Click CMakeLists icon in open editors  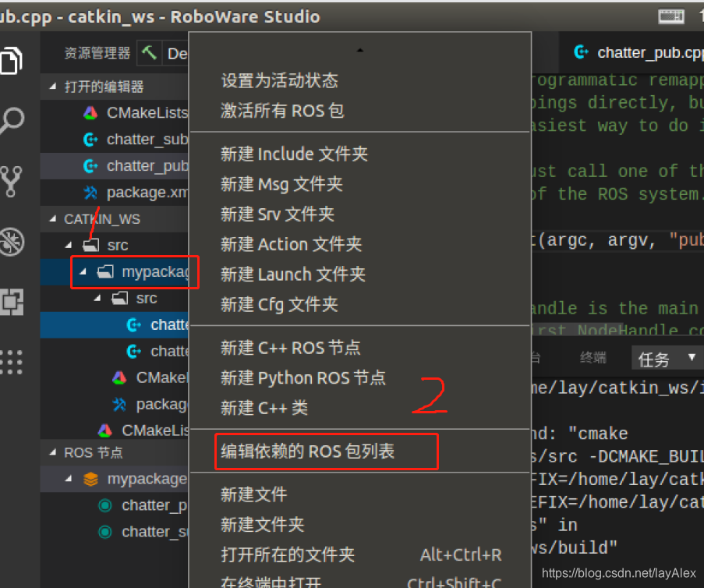pos(90,113)
